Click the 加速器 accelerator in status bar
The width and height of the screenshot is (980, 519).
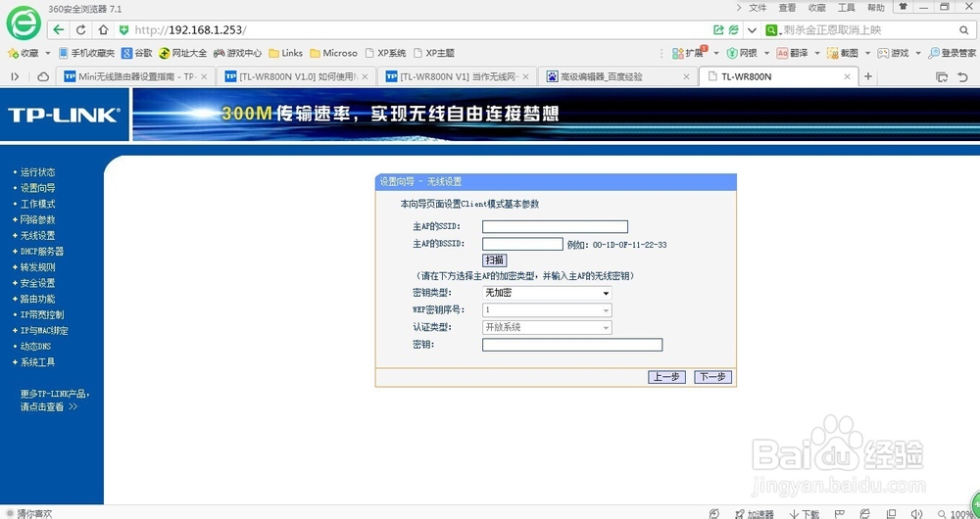coord(755,514)
